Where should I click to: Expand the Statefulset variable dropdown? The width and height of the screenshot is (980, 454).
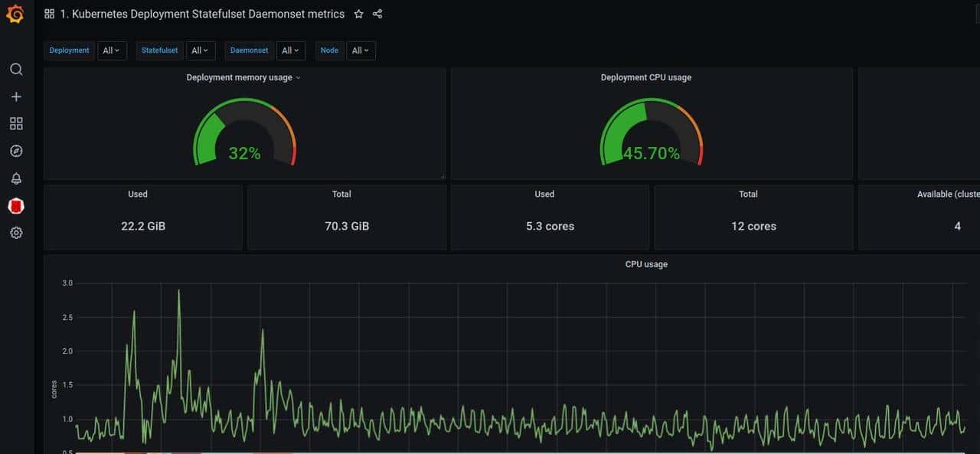pos(200,51)
